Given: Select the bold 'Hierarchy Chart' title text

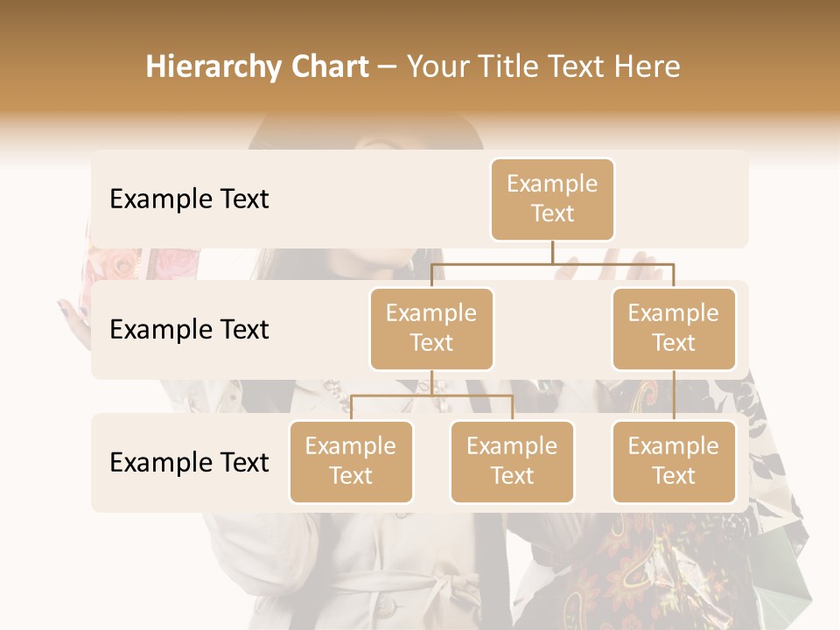Looking at the screenshot, I should click(257, 67).
